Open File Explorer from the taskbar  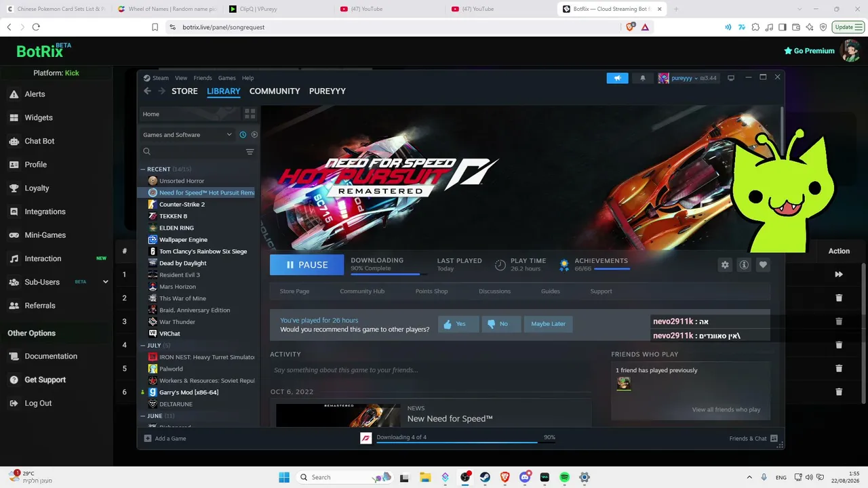[x=425, y=477]
